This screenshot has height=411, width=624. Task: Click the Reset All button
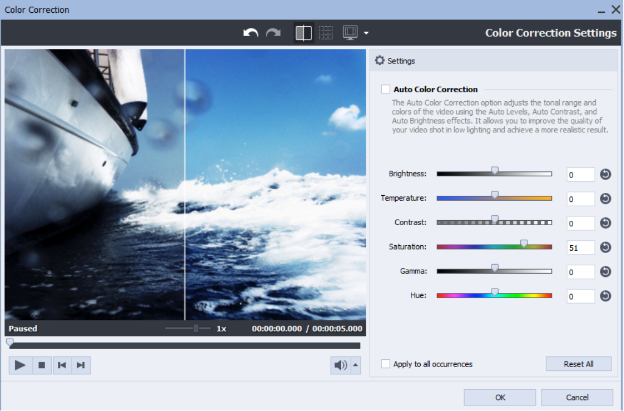point(579,364)
